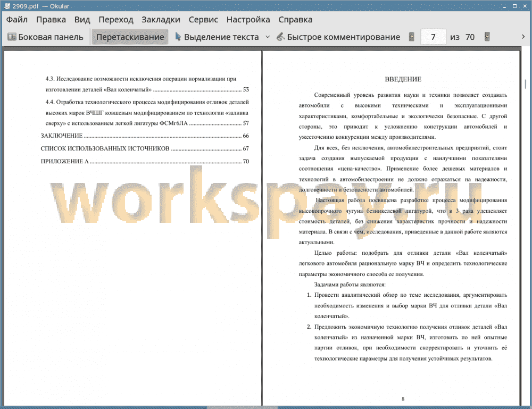The width and height of the screenshot is (532, 409).
Task: Click the paragraph starting Современный уровень развития
Action: (403, 116)
